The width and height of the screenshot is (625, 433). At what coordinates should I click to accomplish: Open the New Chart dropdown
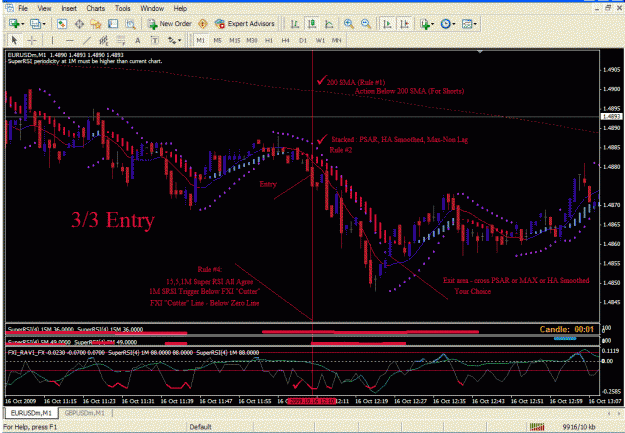(x=16, y=24)
